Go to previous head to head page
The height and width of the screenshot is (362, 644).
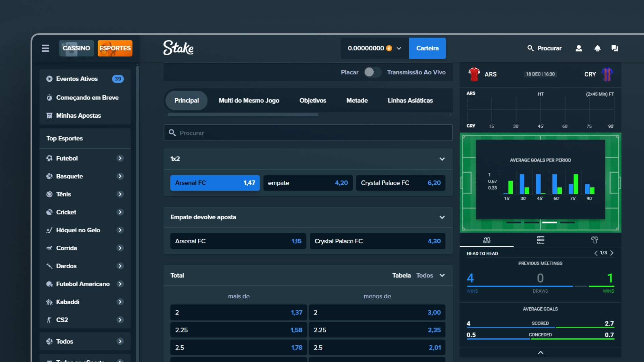(x=596, y=253)
